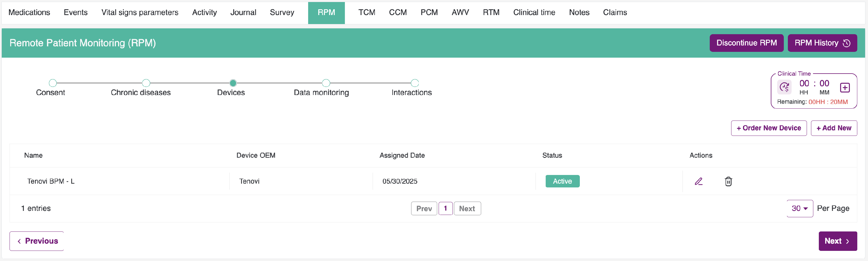This screenshot has height=261, width=868.
Task: Click the clinical time 00 MM value
Action: (x=824, y=84)
